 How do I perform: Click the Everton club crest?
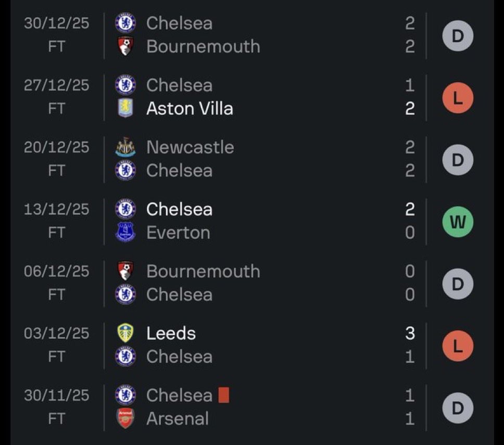coord(125,232)
